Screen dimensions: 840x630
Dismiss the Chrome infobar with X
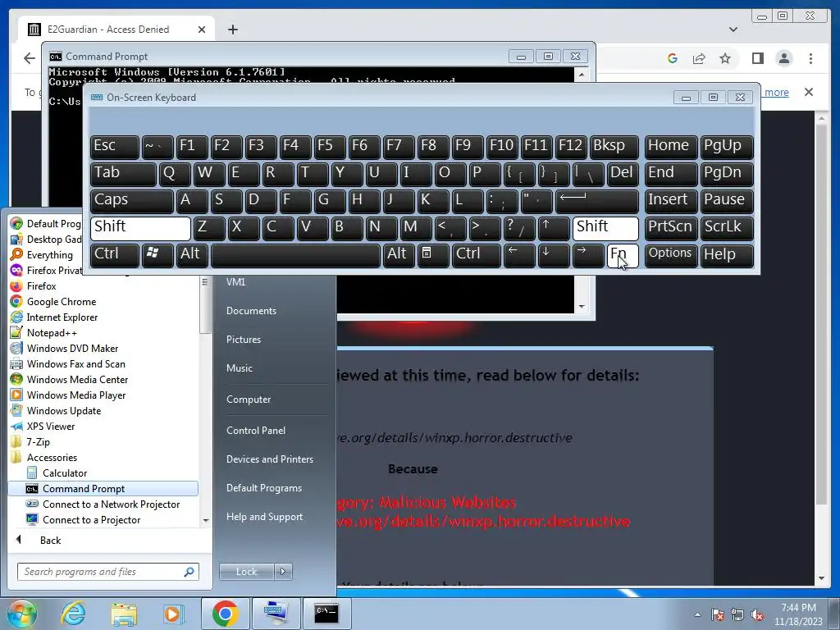point(809,92)
